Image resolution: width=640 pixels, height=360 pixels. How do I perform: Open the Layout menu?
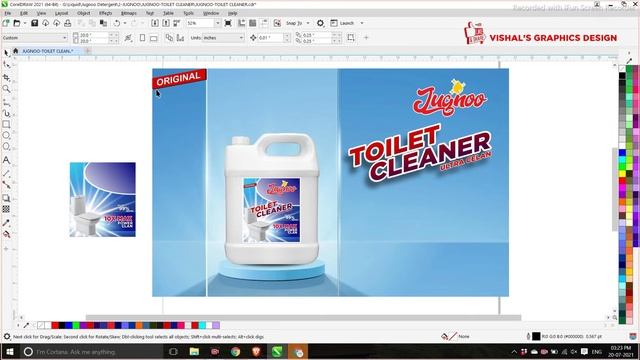[62, 13]
